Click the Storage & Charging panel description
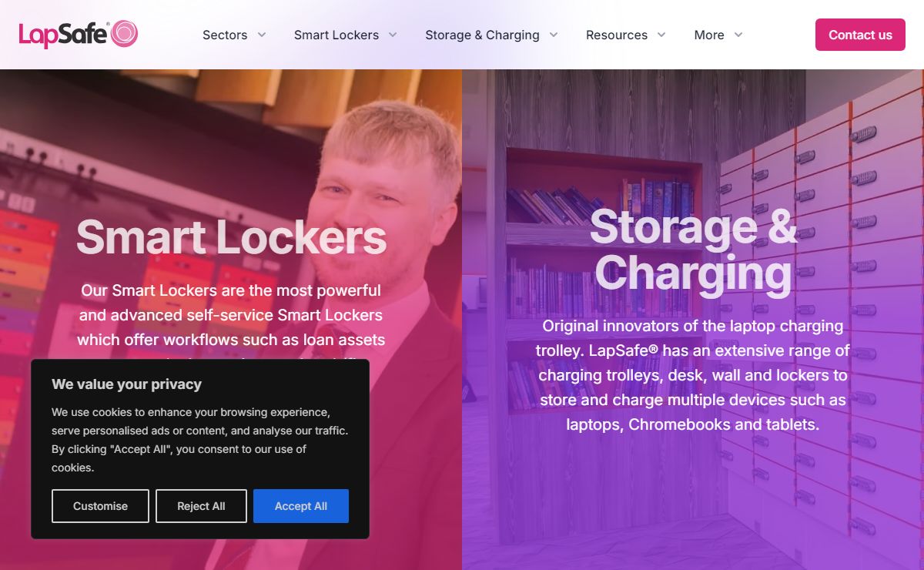The image size is (924, 570). pyautogui.click(x=693, y=375)
